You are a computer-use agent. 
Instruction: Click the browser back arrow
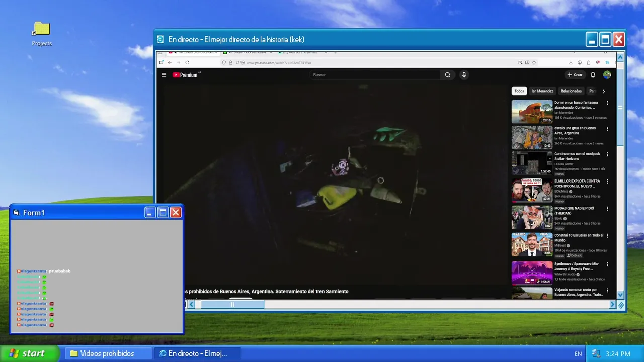coord(170,62)
